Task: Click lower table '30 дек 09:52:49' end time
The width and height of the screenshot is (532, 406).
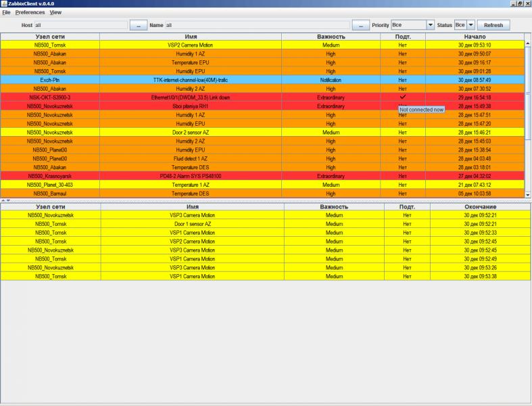Action: tap(480, 259)
